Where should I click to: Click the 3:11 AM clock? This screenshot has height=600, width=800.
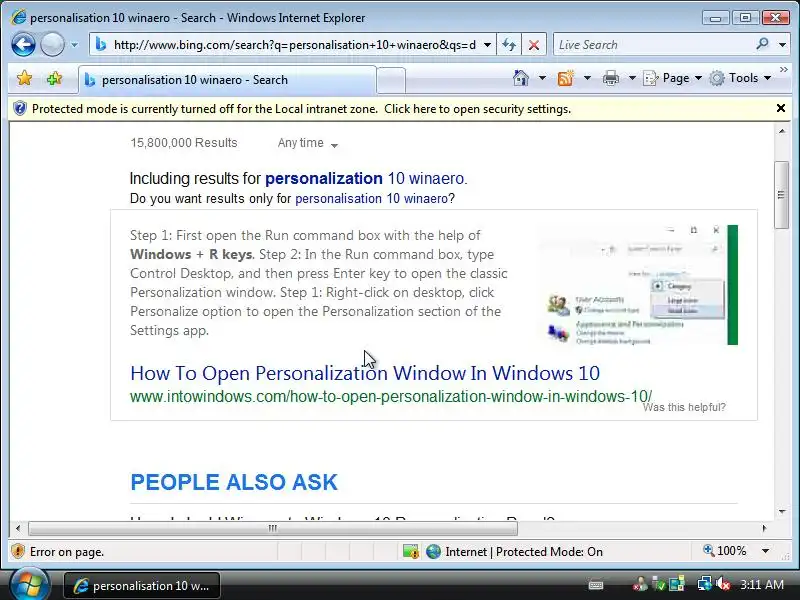[x=762, y=584]
